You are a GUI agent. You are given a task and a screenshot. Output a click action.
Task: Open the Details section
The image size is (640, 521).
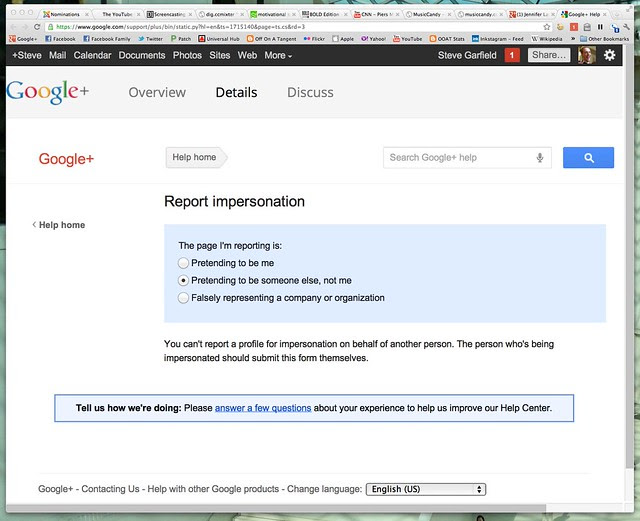pyautogui.click(x=236, y=93)
